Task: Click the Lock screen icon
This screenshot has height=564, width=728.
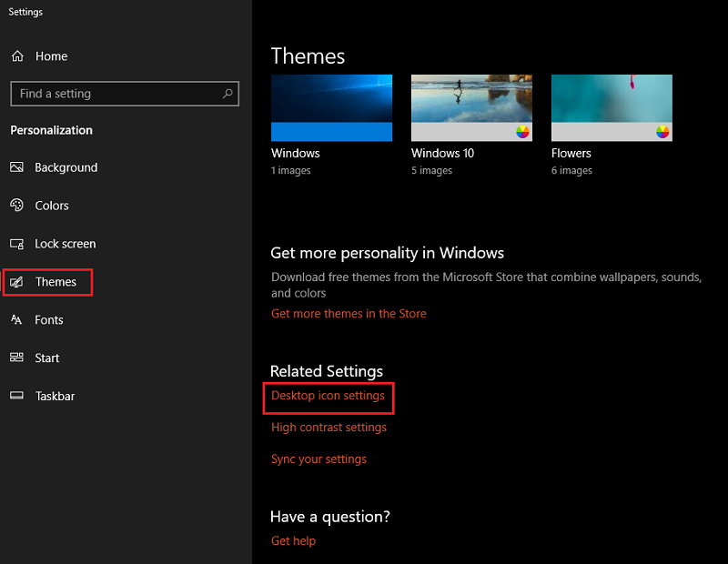Action: (x=16, y=244)
